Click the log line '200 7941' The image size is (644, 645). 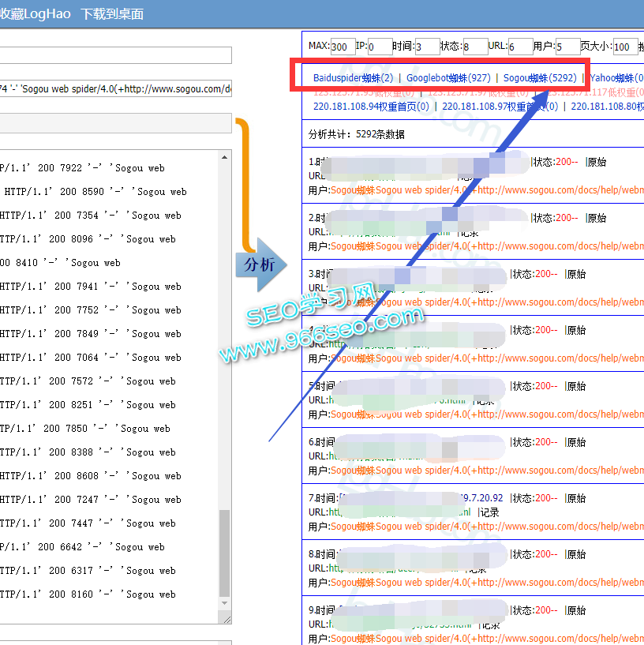click(x=91, y=287)
